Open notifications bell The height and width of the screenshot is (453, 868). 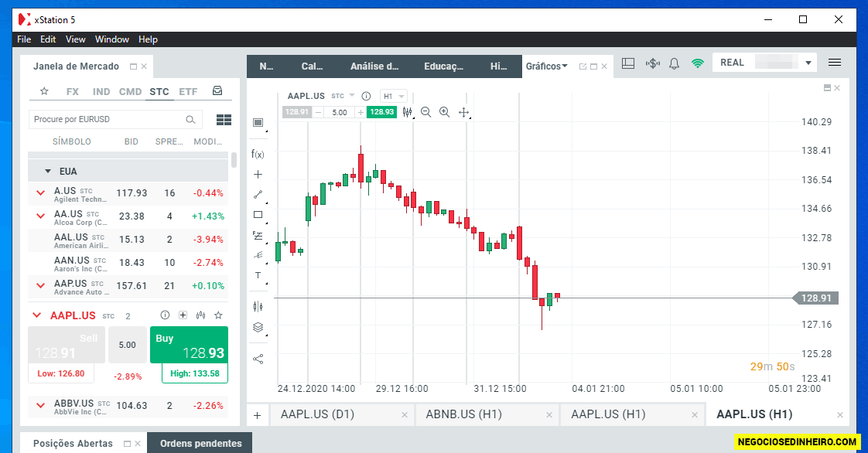pos(675,63)
